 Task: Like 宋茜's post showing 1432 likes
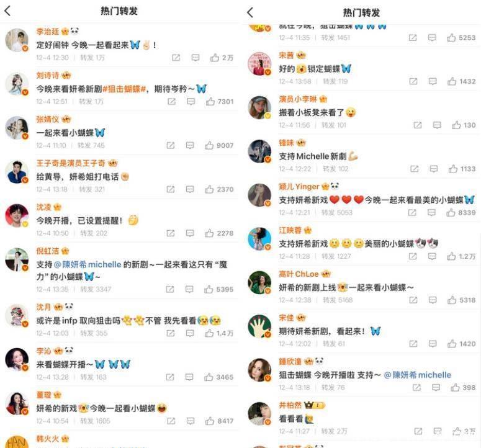click(452, 81)
